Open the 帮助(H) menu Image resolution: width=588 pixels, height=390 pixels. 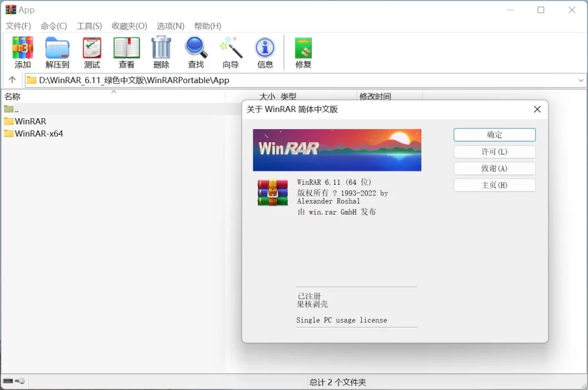208,26
